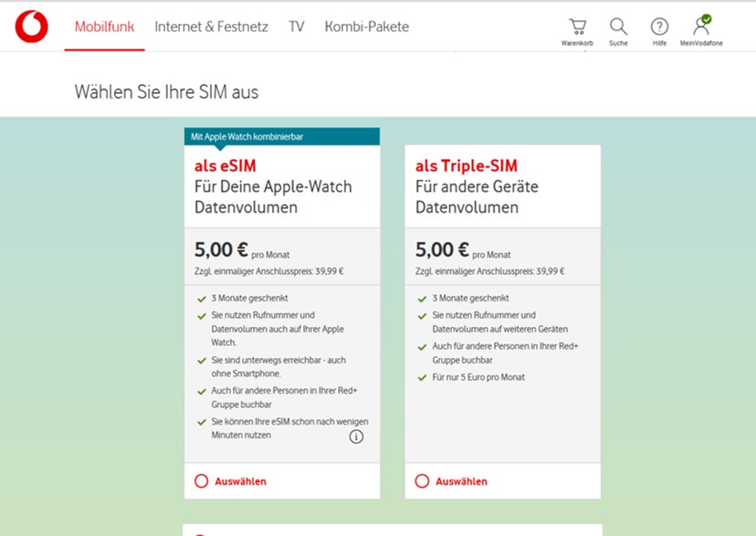Click 'Mit Apple Watch kombinierbar' banner
The height and width of the screenshot is (536, 756).
click(x=247, y=137)
